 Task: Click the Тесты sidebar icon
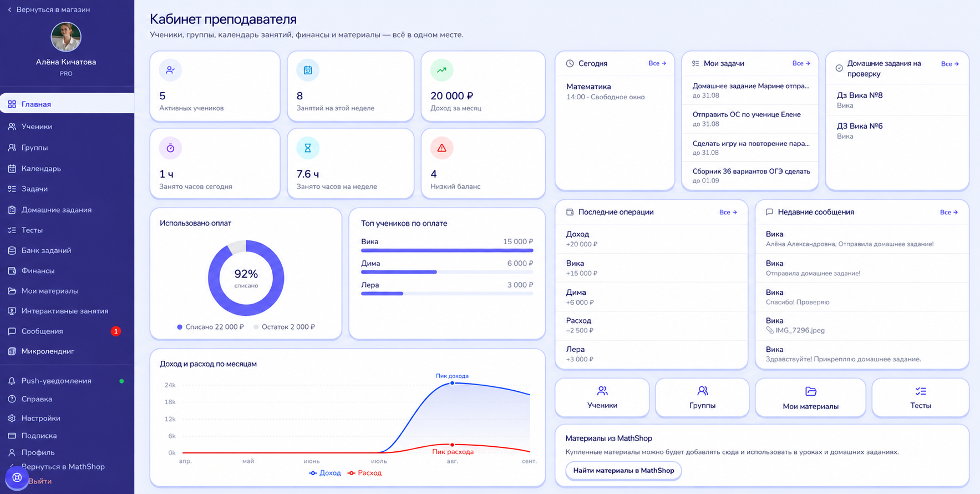[12, 230]
